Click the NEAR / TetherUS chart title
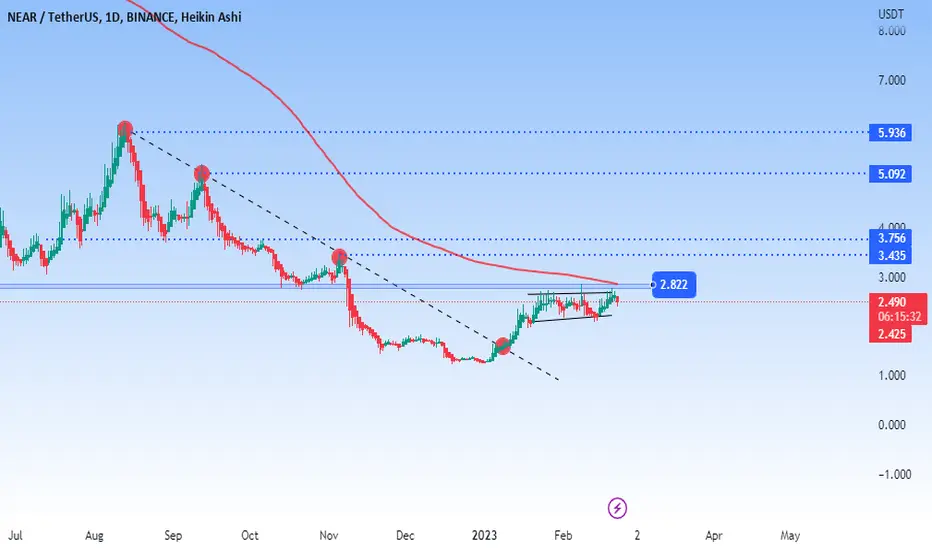Screen dimensions: 932x550 point(124,17)
